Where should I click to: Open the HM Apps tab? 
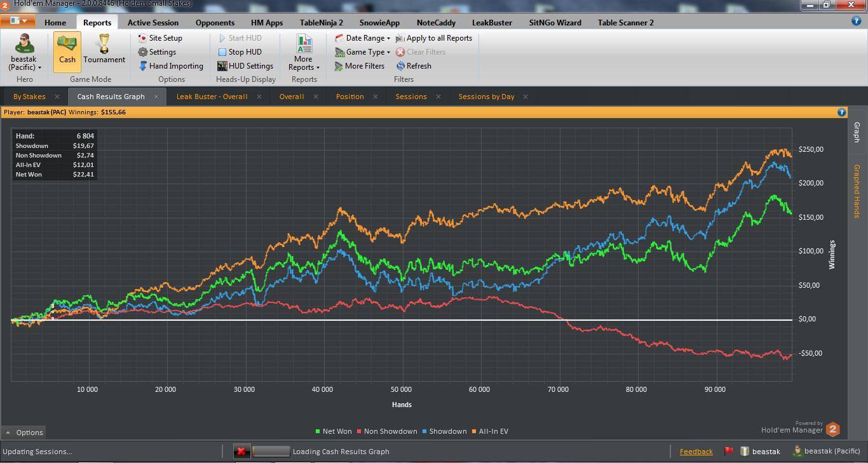(x=267, y=22)
